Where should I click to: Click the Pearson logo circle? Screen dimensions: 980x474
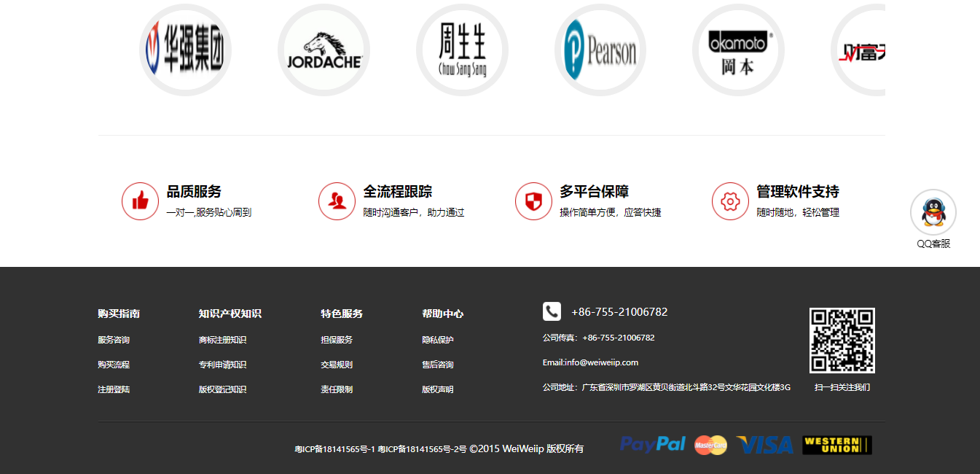tap(600, 50)
